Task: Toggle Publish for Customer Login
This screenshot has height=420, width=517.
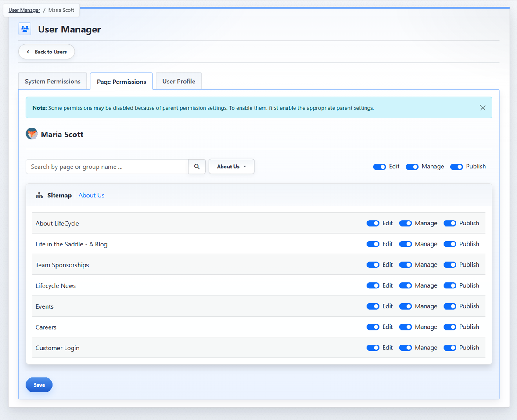Action: click(x=450, y=348)
